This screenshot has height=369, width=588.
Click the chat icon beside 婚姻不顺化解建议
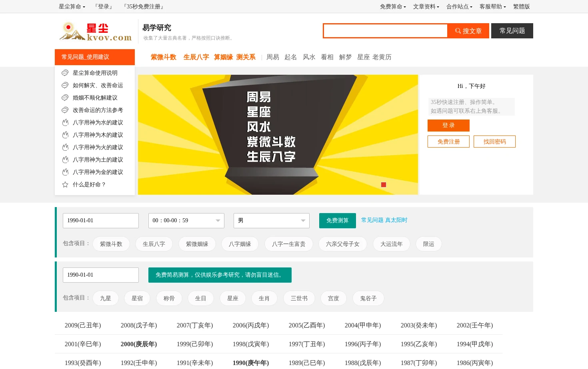click(65, 98)
